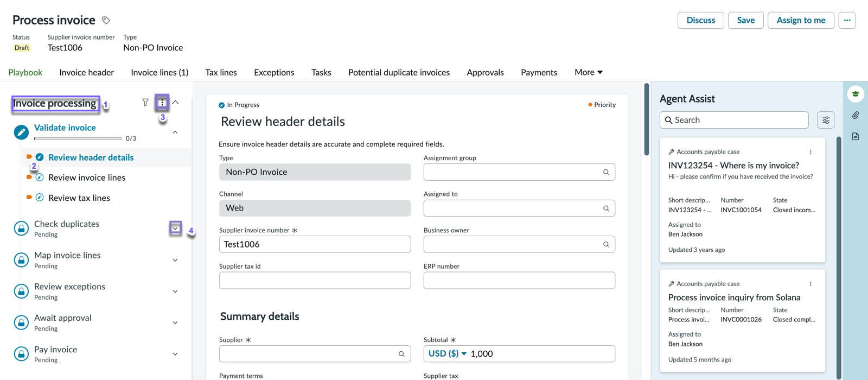Click the lock icon for Pay invoice
The image size is (868, 380).
click(21, 354)
